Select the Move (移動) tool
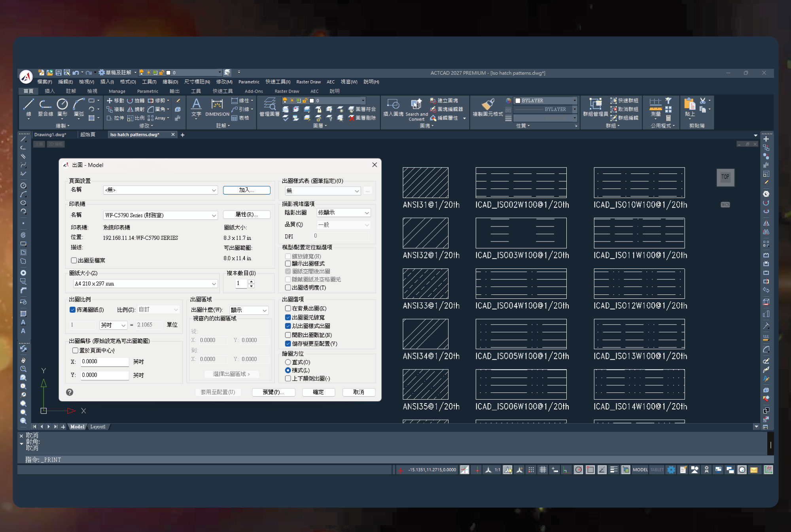The width and height of the screenshot is (791, 532). (115, 101)
